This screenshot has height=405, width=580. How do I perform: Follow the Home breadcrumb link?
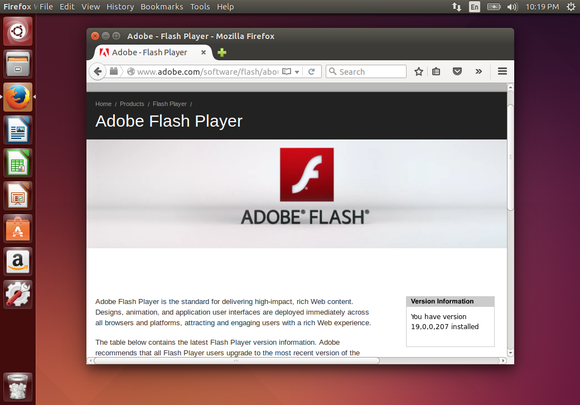[103, 104]
